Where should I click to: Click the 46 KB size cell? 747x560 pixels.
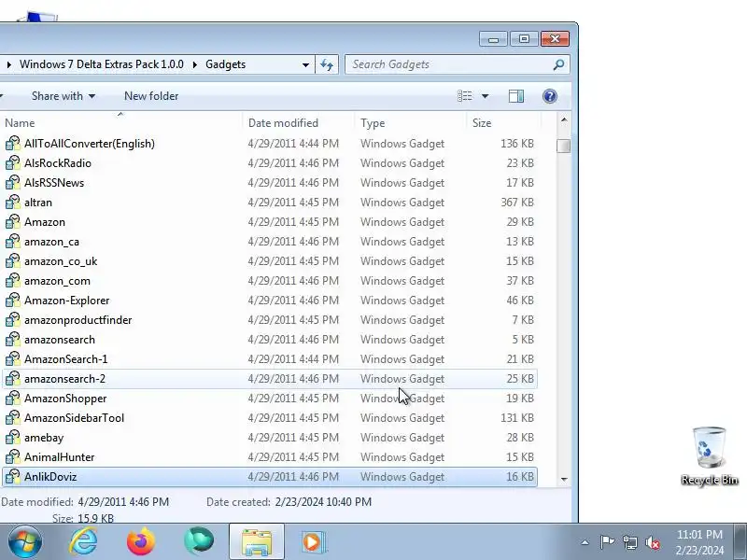[520, 301]
